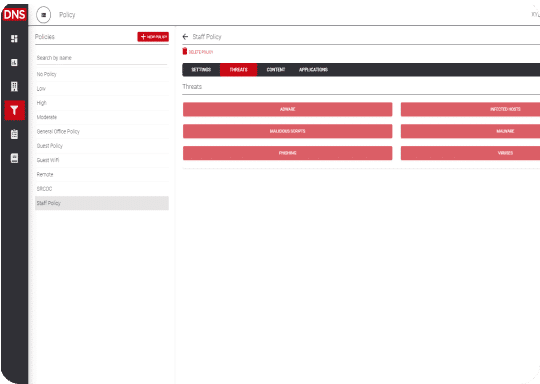Select the Moderate policy entry
Screen dimensions: 540x384
tap(102, 117)
